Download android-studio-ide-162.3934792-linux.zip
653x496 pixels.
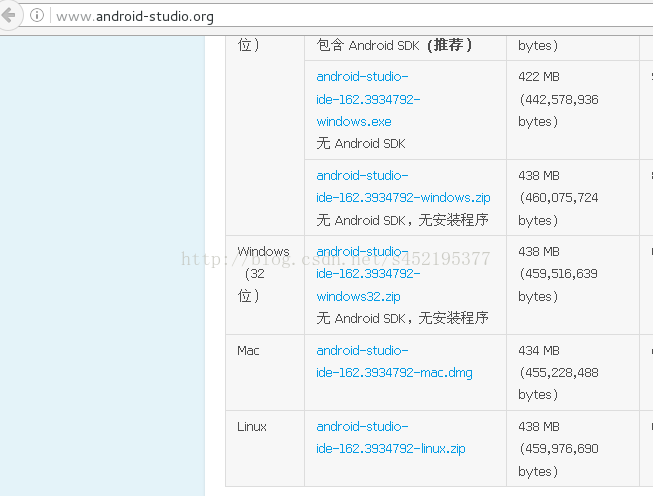pyautogui.click(x=391, y=437)
